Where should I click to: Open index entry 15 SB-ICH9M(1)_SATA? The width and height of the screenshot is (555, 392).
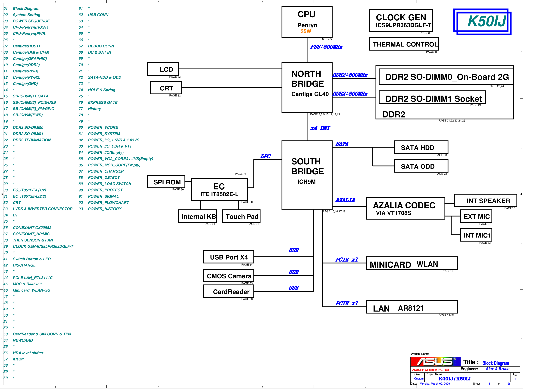pyautogui.click(x=26, y=96)
